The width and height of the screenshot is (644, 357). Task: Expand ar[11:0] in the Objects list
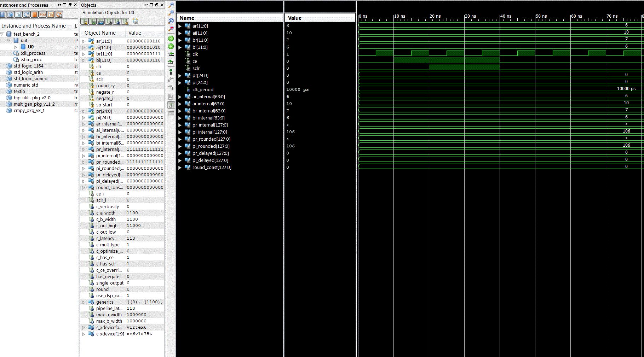84,41
